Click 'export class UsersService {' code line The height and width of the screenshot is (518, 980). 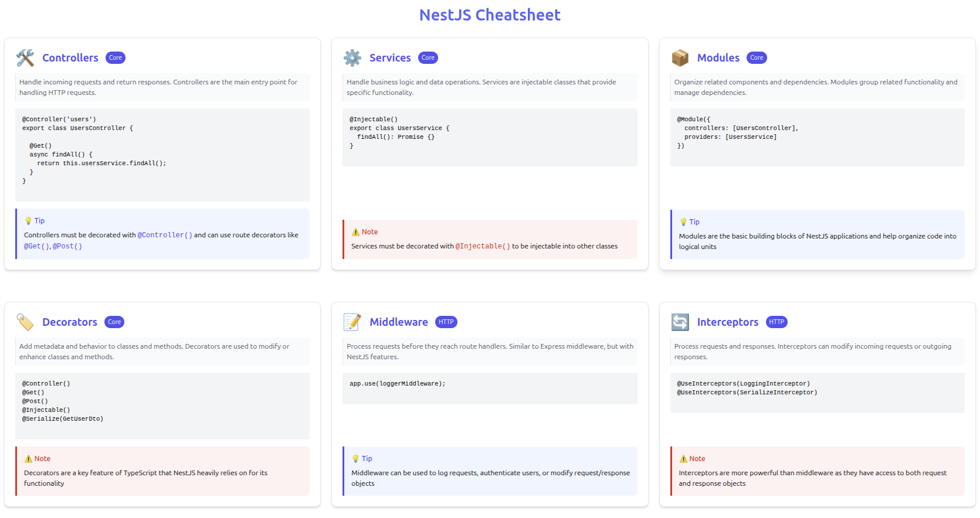(399, 128)
